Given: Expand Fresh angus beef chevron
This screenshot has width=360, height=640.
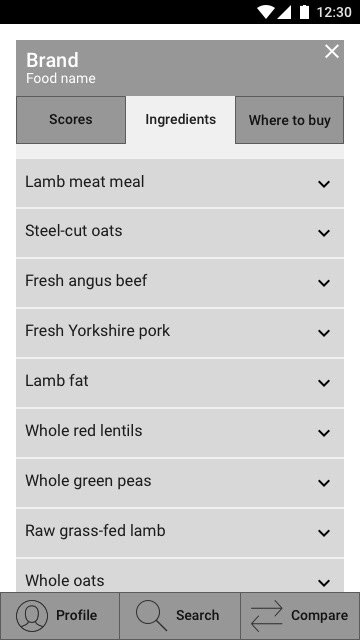Looking at the screenshot, I should coord(324,283).
